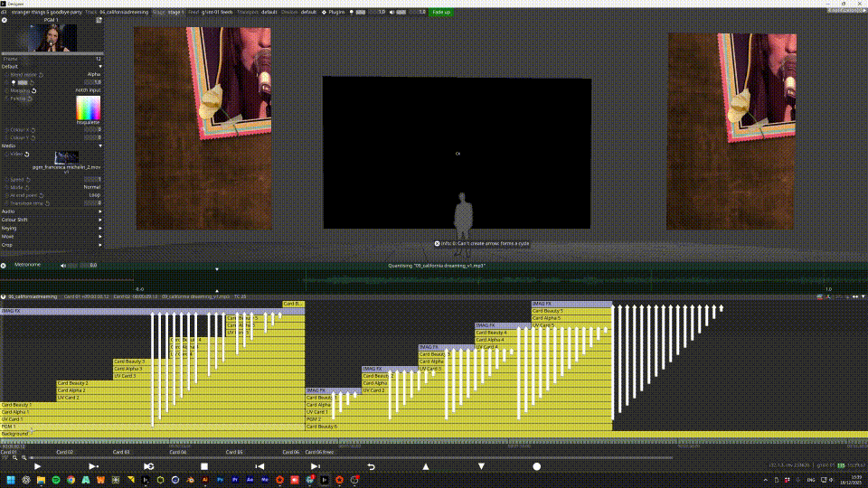Click the Fade up button

(x=441, y=12)
